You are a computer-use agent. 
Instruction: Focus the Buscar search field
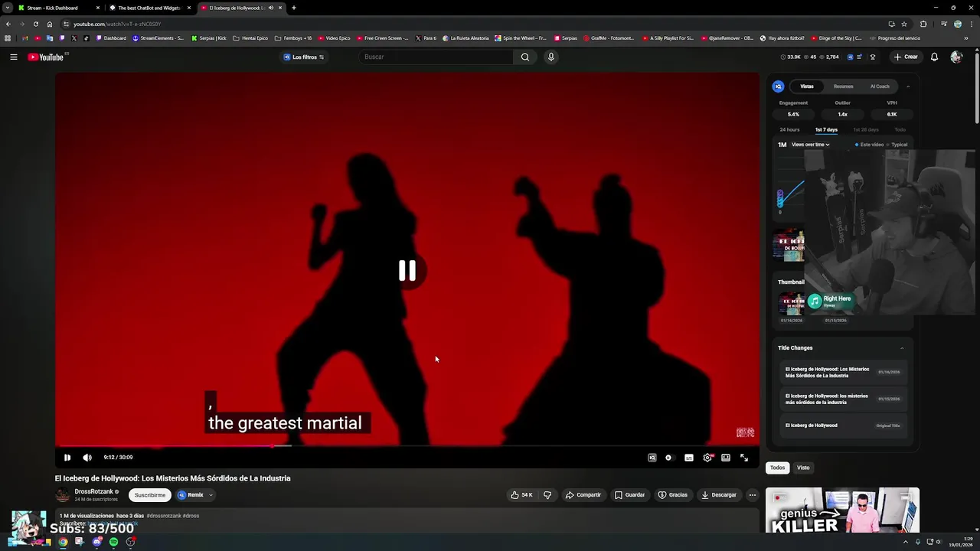point(436,57)
